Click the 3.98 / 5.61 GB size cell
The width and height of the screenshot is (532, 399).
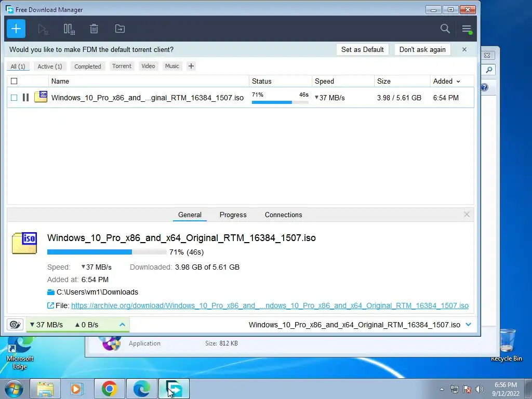coord(399,98)
